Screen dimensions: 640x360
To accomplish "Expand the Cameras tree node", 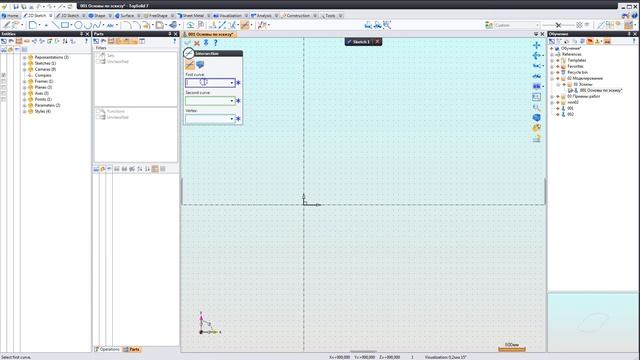I will click(x=24, y=69).
